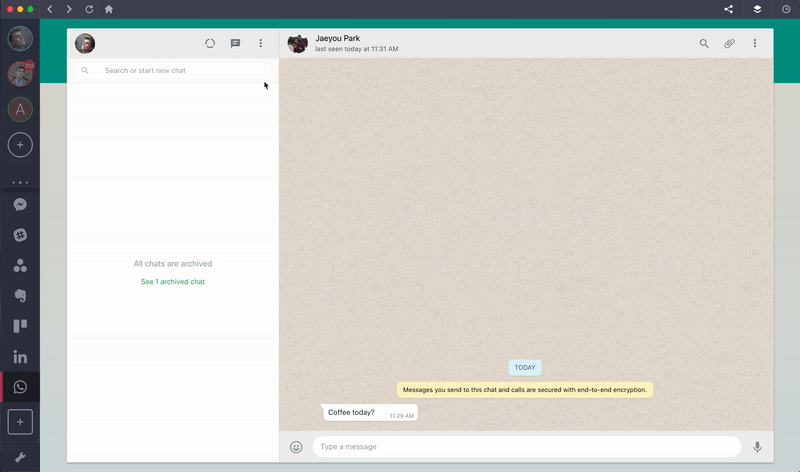The width and height of the screenshot is (800, 472).
Task: Open Trello in the sidebar
Action: (20, 326)
